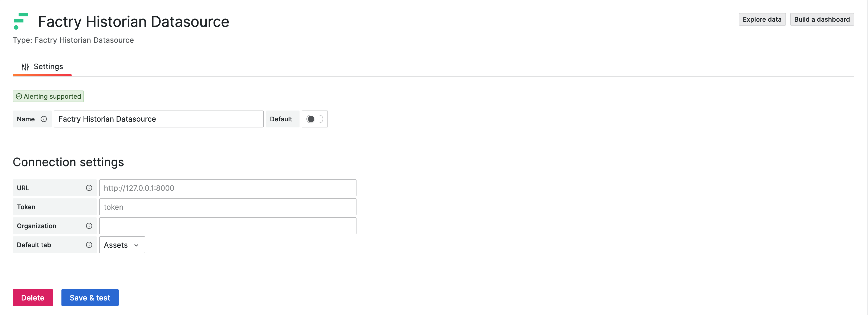Screen dimensions: 868x315
Task: Enable the Default toggle for datasource
Action: [315, 118]
